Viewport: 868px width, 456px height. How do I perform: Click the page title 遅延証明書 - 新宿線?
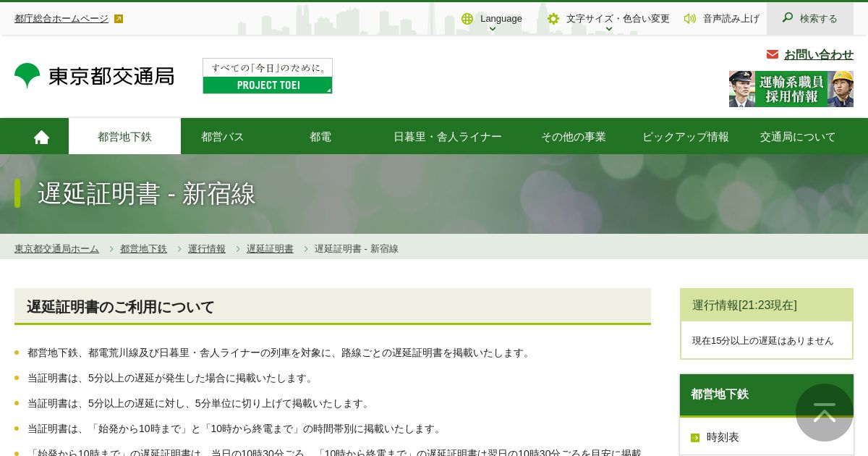point(147,194)
